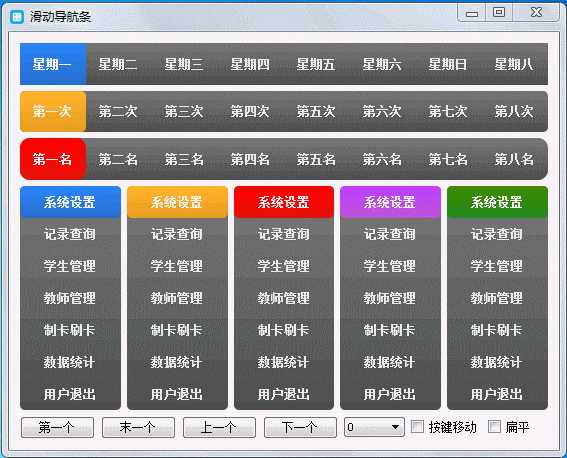Open 学生管理 in the first column
This screenshot has height=458, width=567.
pos(71,266)
